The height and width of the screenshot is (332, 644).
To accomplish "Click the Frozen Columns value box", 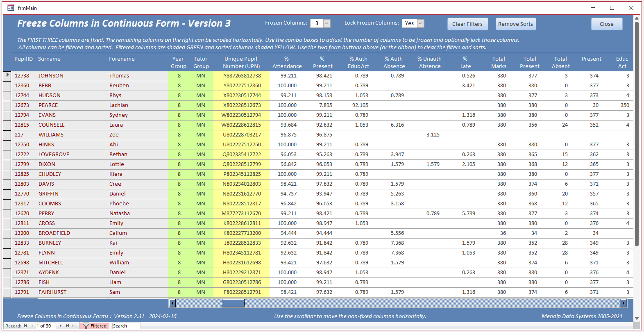I will coord(317,23).
